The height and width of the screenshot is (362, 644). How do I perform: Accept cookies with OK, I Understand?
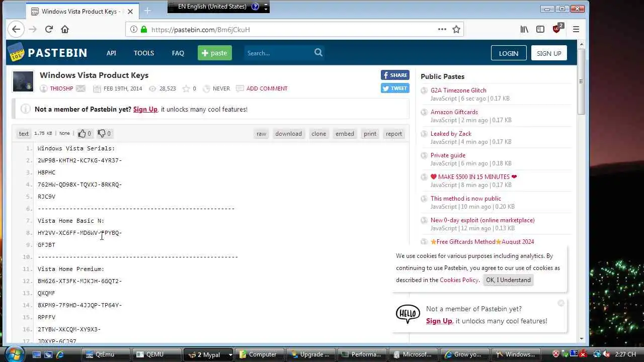click(x=508, y=280)
